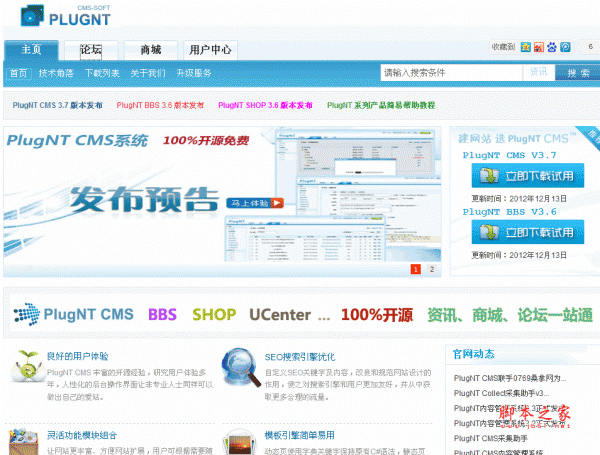Open PlugNT BBS 3.6 版本发布 announcement
This screenshot has height=455, width=600.
point(160,105)
